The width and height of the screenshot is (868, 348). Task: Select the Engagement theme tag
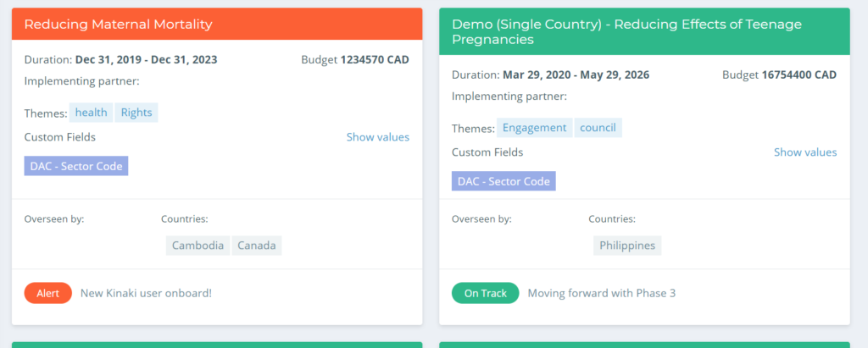click(x=534, y=128)
